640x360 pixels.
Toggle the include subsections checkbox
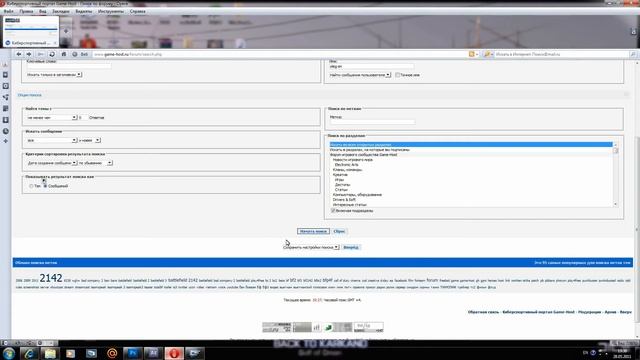(x=333, y=211)
